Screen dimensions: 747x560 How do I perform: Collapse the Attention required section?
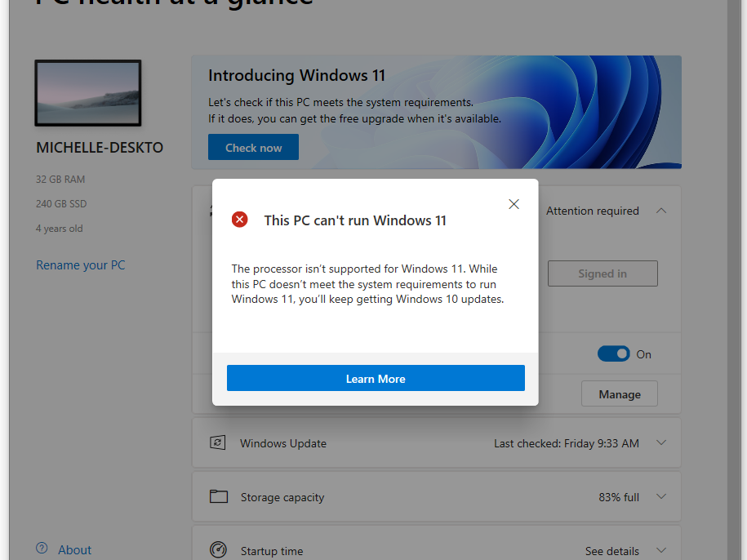661,211
